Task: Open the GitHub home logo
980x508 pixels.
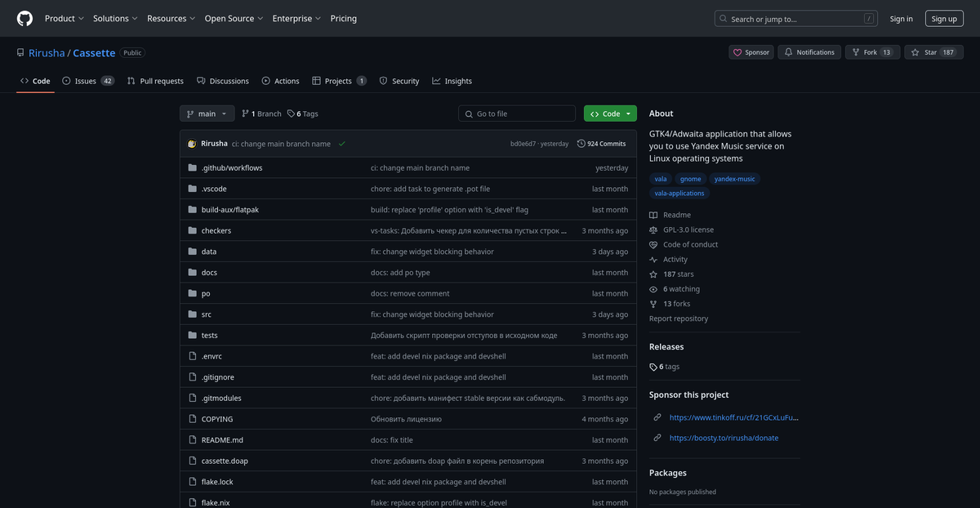Action: coord(24,18)
